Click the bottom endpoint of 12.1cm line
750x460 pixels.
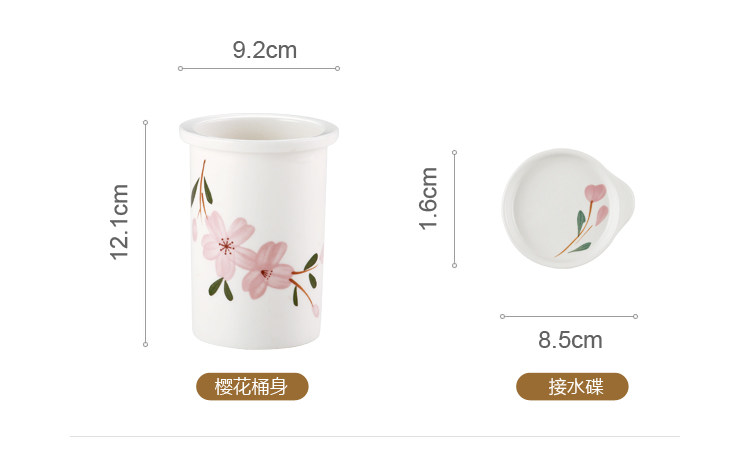tap(145, 344)
